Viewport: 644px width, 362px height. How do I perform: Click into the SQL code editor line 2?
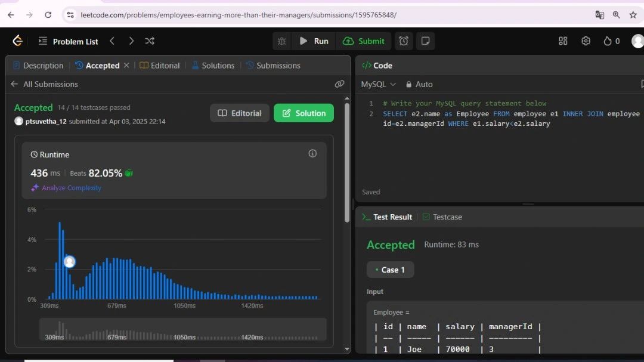[511, 118]
